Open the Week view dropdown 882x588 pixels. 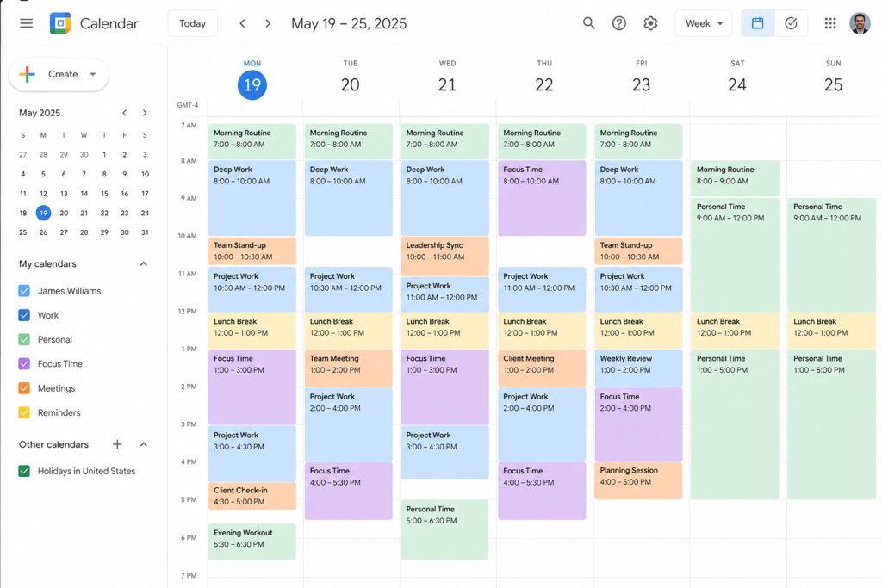click(703, 23)
